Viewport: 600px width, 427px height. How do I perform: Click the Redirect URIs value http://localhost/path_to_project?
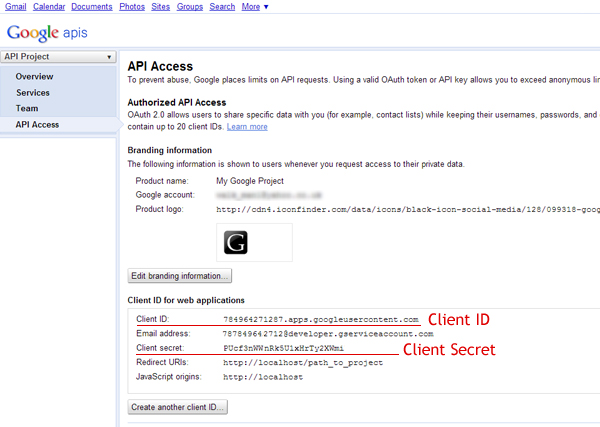point(303,363)
